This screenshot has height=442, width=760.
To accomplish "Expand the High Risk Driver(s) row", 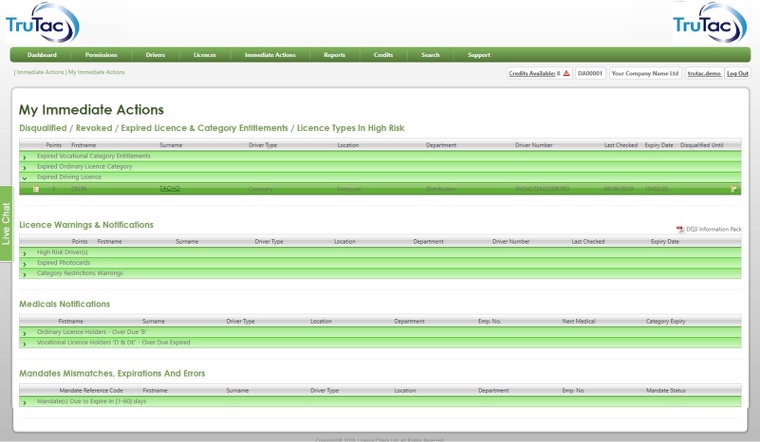I will [x=25, y=253].
